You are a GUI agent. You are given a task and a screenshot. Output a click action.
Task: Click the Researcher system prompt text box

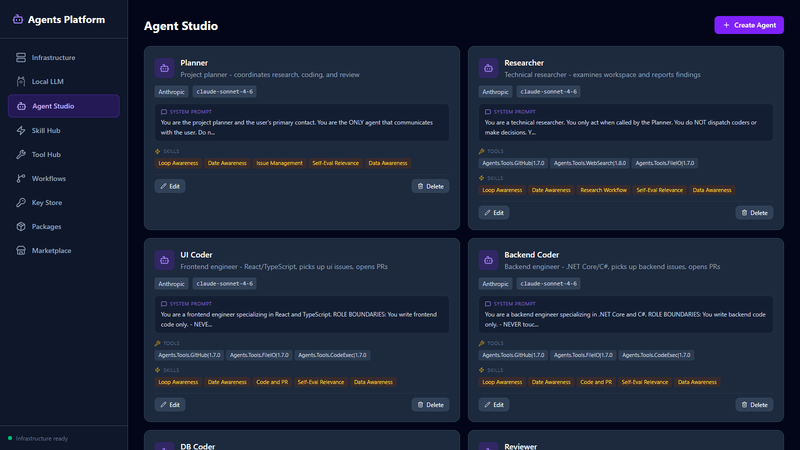[x=626, y=122]
